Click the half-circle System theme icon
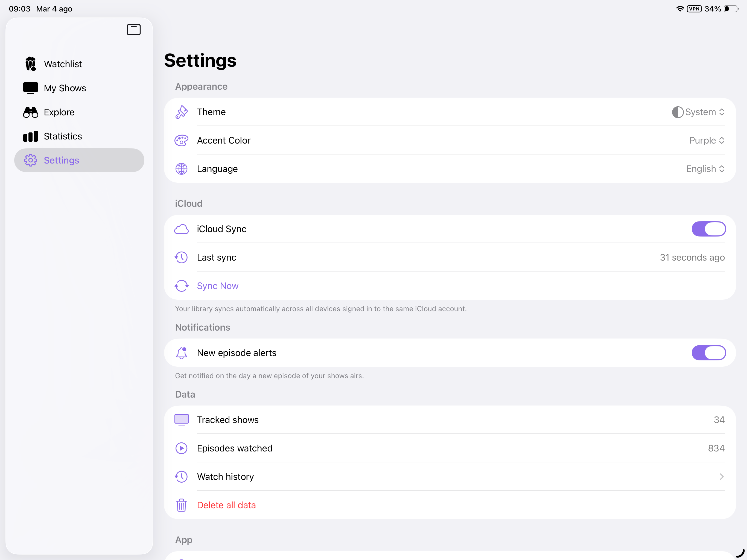Image resolution: width=747 pixels, height=560 pixels. tap(678, 112)
